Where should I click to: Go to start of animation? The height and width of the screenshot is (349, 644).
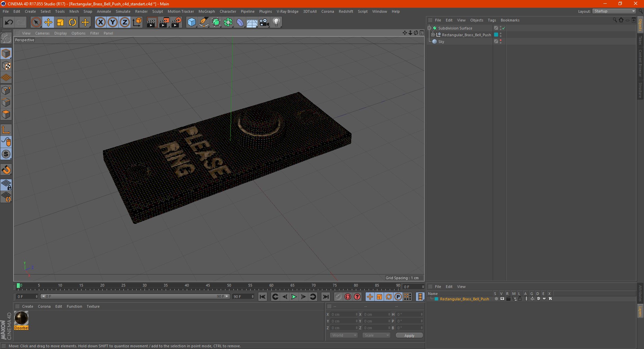tap(263, 297)
